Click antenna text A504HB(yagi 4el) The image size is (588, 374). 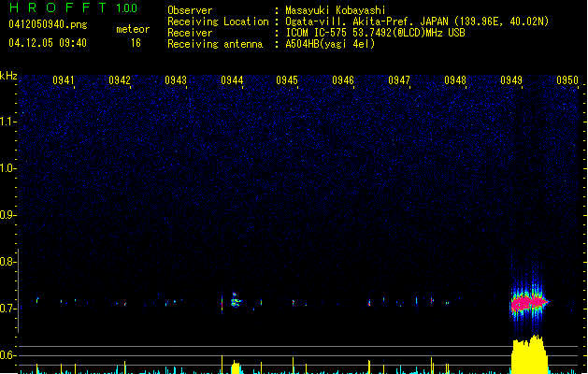(330, 44)
